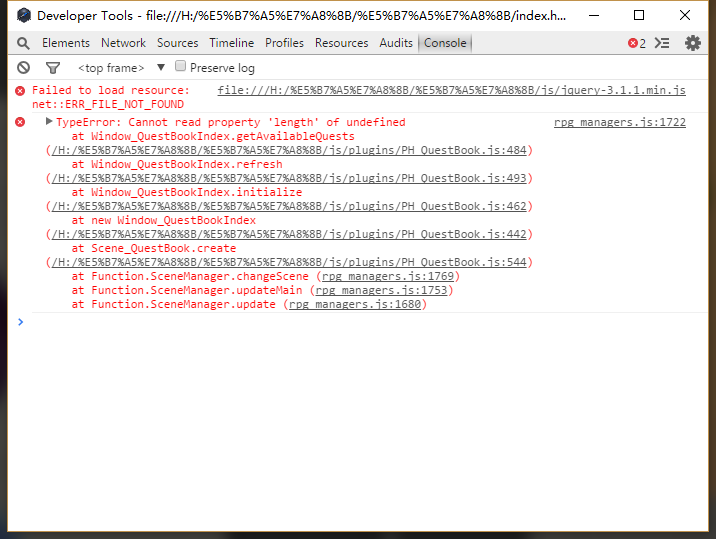Select the text 'net::ERR_FILE_NOT_FOUND'
The width and height of the screenshot is (716, 539).
tap(108, 104)
